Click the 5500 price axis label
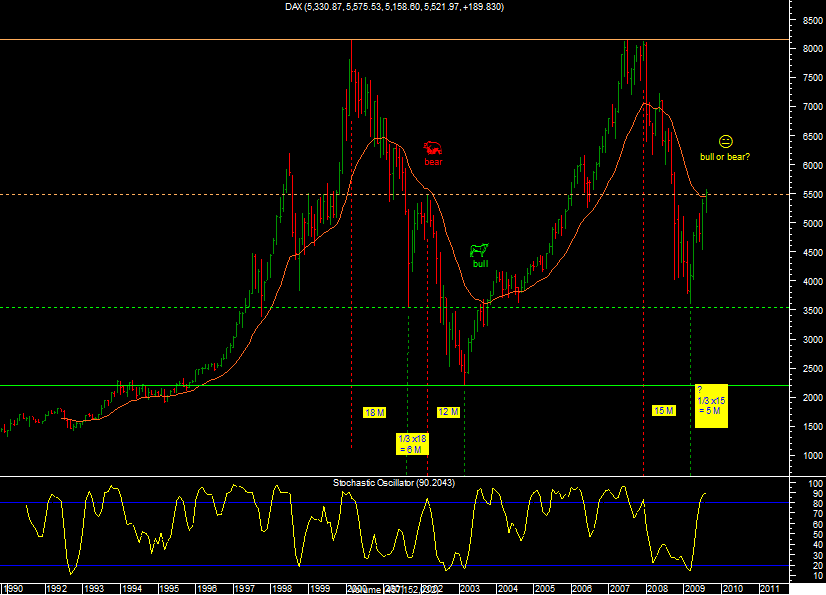 [813, 194]
